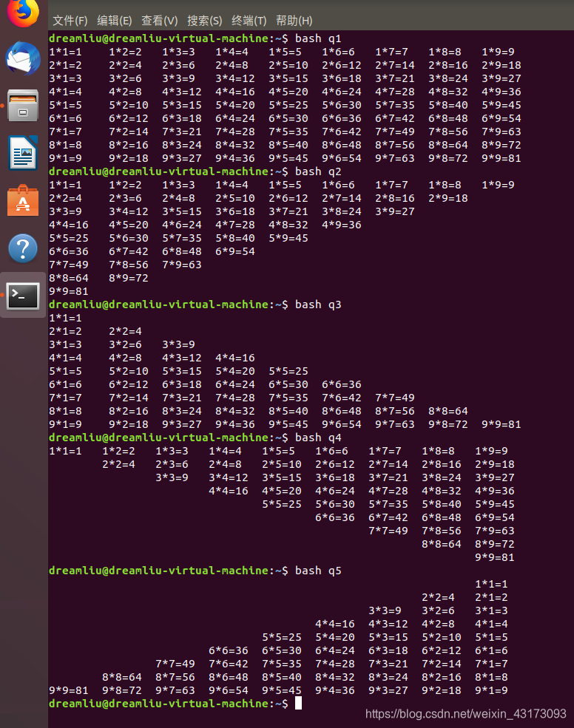Open the Files manager dock icon
574x728 pixels.
click(23, 106)
